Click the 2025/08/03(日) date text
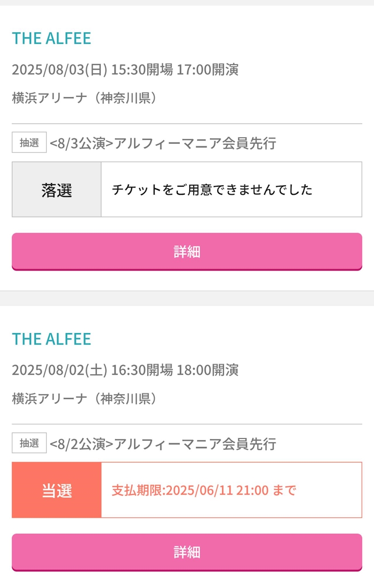 point(60,70)
